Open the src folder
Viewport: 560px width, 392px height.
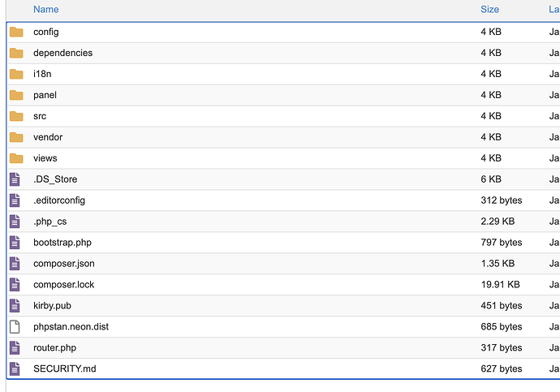pyautogui.click(x=40, y=116)
